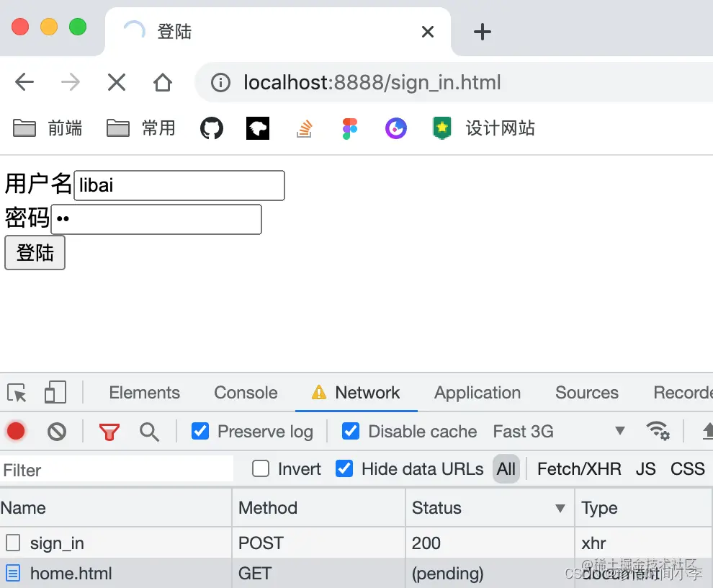Select the inspect element tool in DevTools
The height and width of the screenshot is (588, 713).
point(16,392)
